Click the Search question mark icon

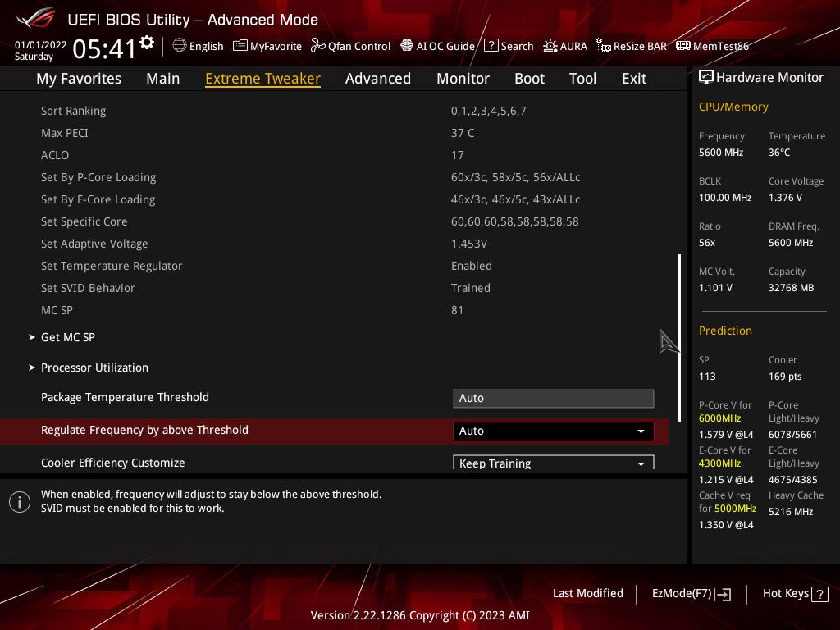[x=491, y=46]
